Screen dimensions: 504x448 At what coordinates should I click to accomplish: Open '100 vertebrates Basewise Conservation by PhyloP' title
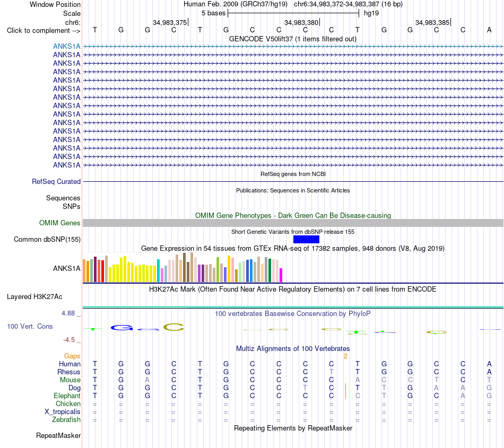pos(293,313)
